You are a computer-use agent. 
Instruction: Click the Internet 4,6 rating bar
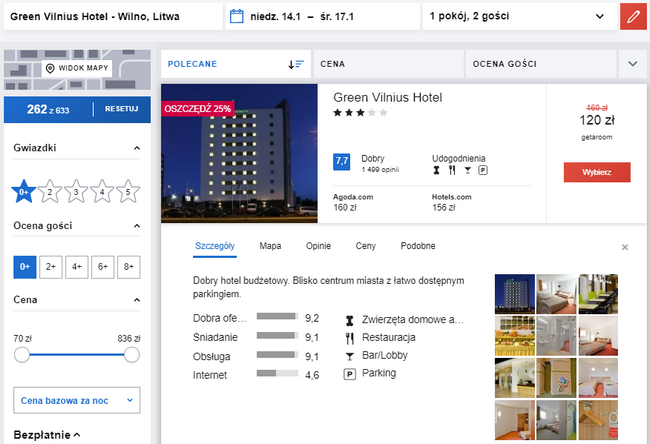point(277,374)
